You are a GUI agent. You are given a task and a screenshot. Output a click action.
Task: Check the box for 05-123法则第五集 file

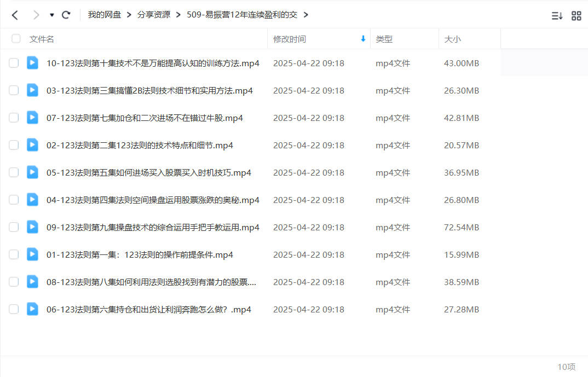14,172
